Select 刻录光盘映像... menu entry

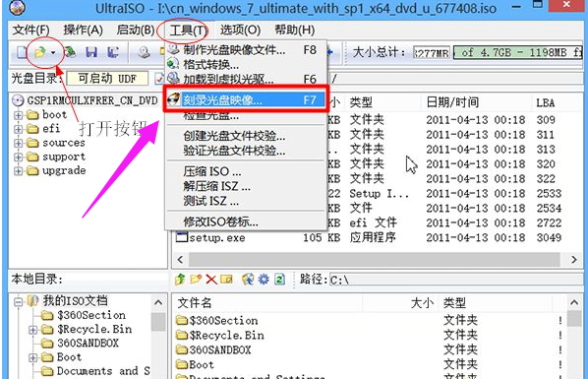pyautogui.click(x=246, y=99)
